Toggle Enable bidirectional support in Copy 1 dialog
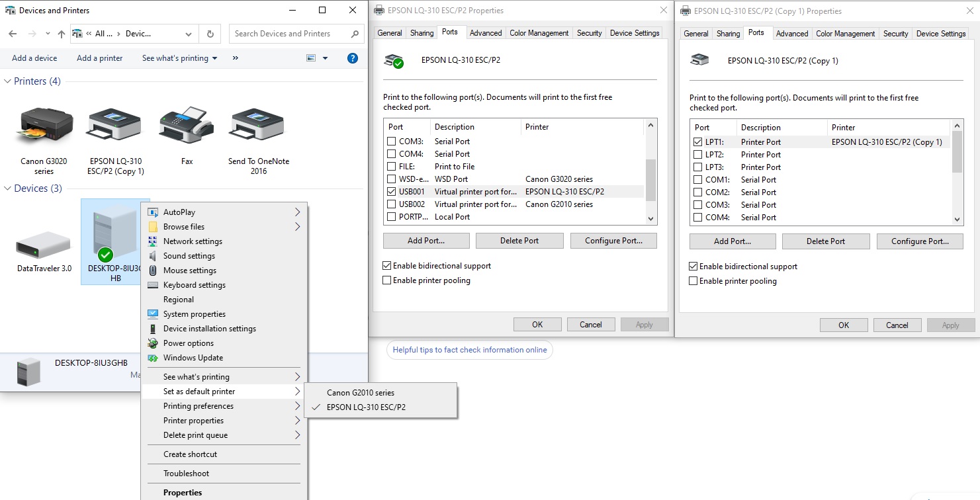This screenshot has height=500, width=980. (693, 267)
